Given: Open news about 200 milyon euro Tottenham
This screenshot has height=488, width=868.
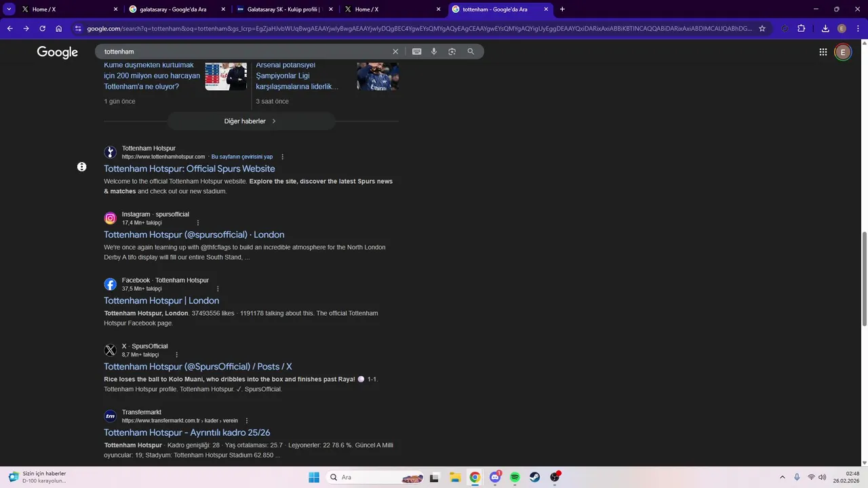Looking at the screenshot, I should (x=152, y=76).
